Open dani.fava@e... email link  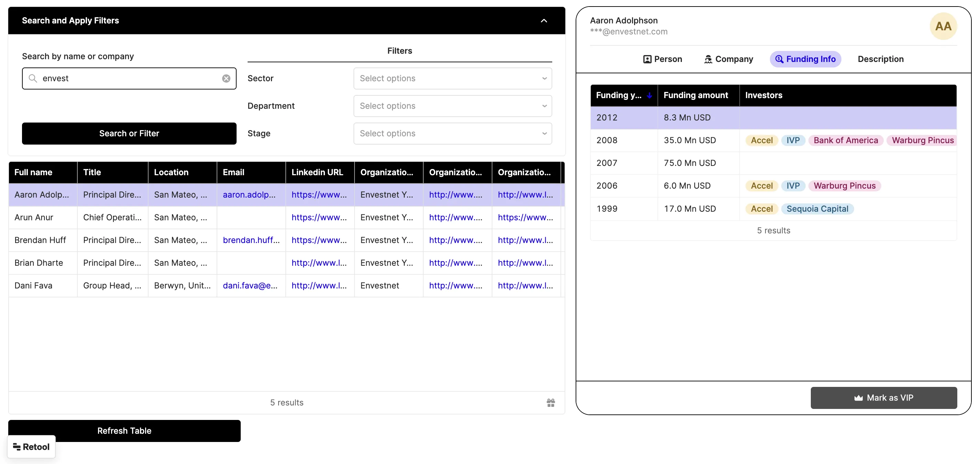(x=250, y=285)
